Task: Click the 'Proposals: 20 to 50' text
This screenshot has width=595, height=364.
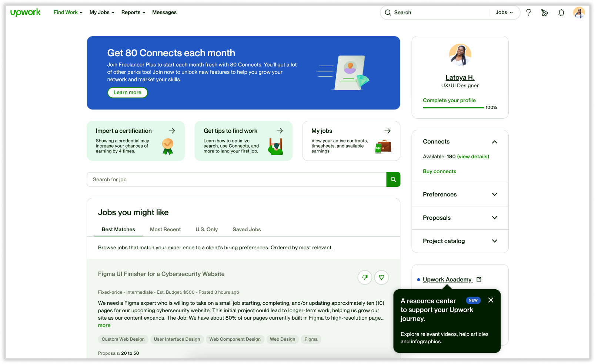Action: pyautogui.click(x=118, y=353)
